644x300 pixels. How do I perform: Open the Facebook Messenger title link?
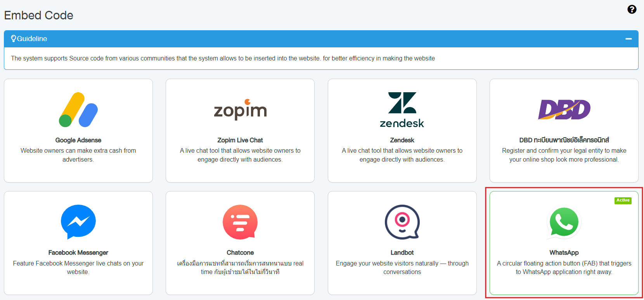click(78, 253)
